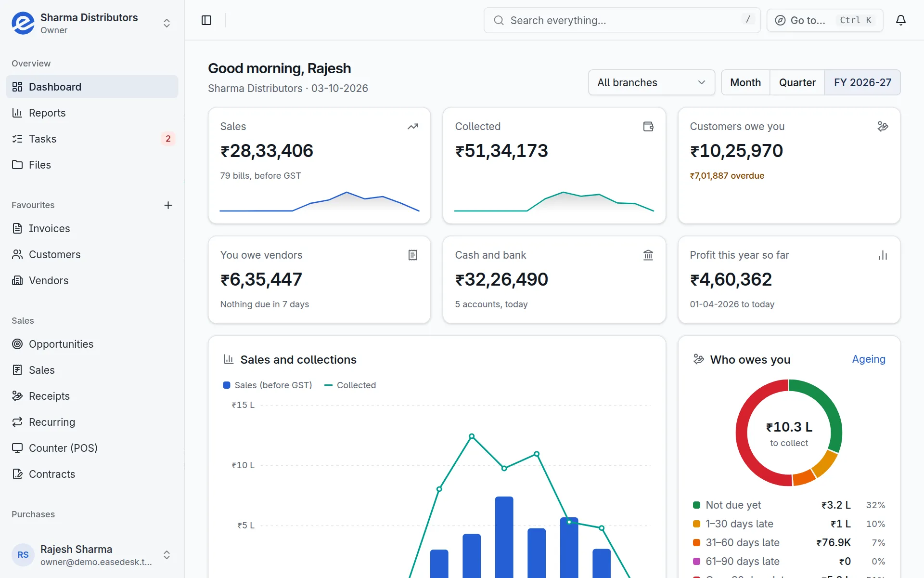924x578 pixels.
Task: Open Contracts in the sidebar
Action: click(x=92, y=474)
